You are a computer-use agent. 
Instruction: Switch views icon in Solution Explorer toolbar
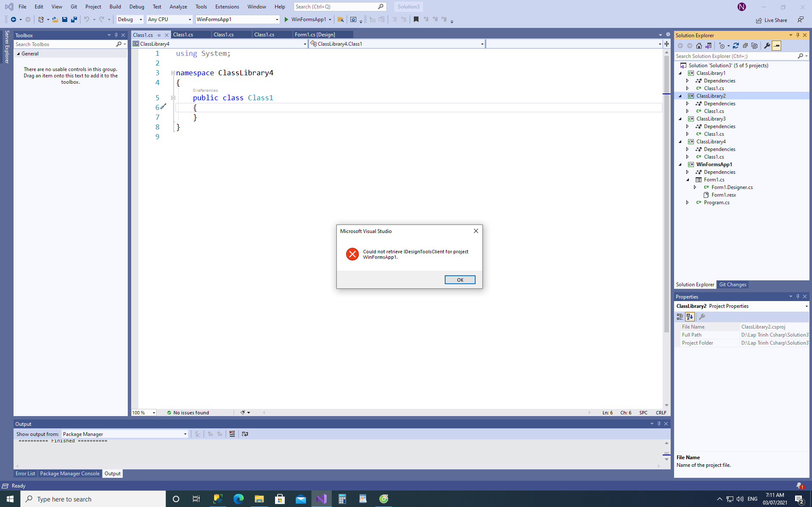click(x=708, y=46)
